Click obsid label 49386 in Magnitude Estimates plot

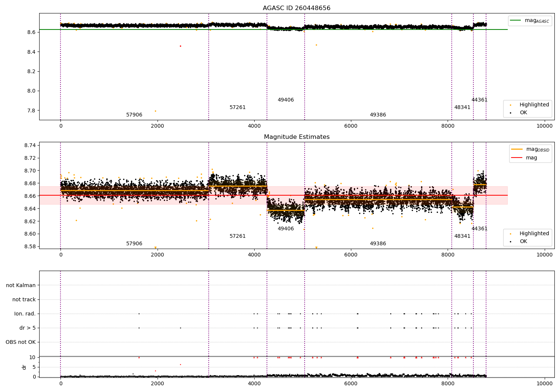378,244
